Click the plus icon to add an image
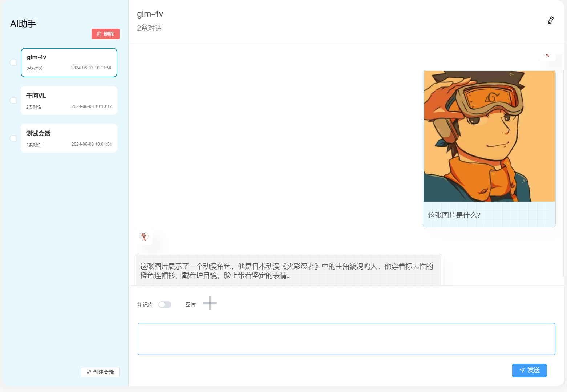567x392 pixels. pos(210,303)
